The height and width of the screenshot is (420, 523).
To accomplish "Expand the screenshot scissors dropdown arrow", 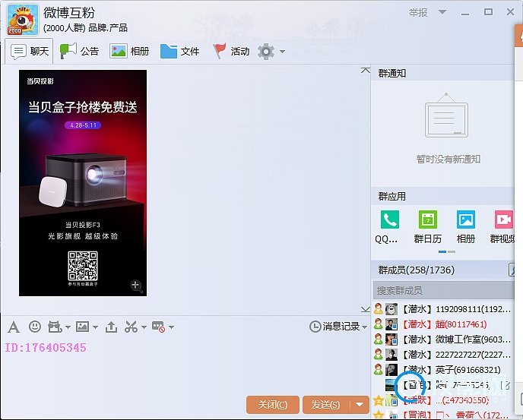I will [x=143, y=327].
